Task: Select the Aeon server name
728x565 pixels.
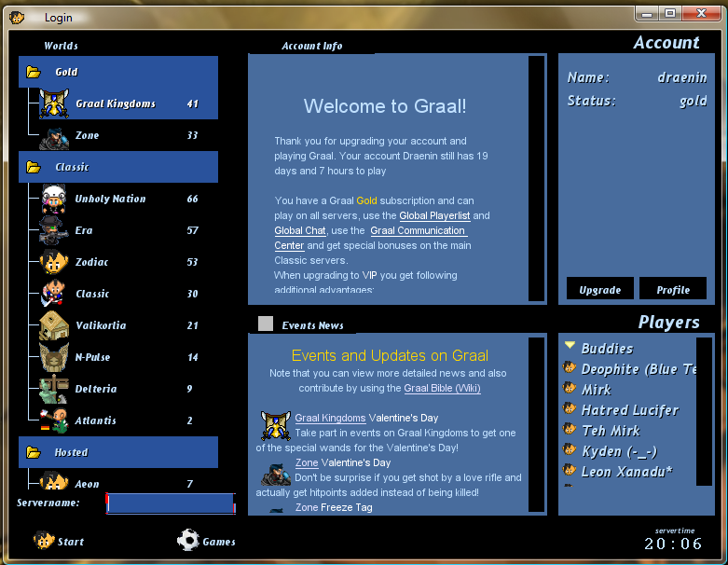Action: (x=87, y=484)
